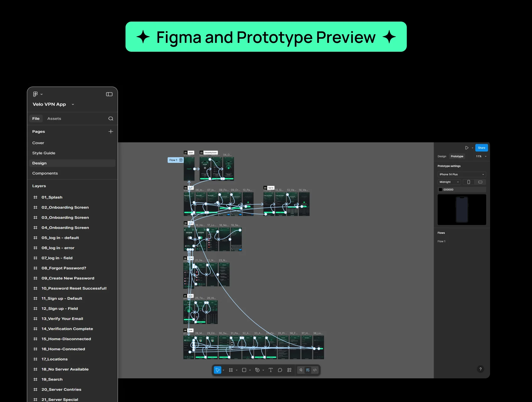Select the Frame tool in the toolbar
The image size is (532, 402).
(x=231, y=370)
